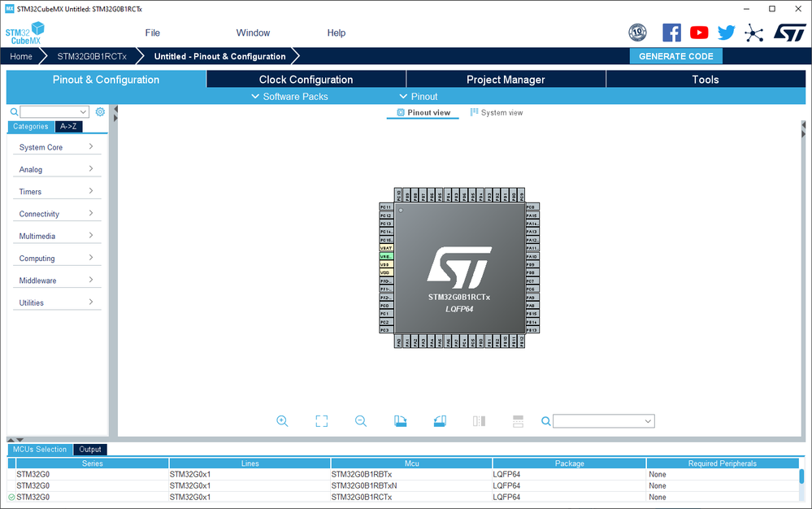Open the Pinout dropdown menu

coord(419,96)
